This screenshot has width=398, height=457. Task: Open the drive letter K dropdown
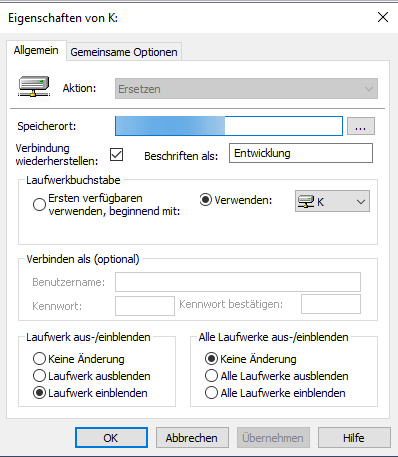(332, 201)
